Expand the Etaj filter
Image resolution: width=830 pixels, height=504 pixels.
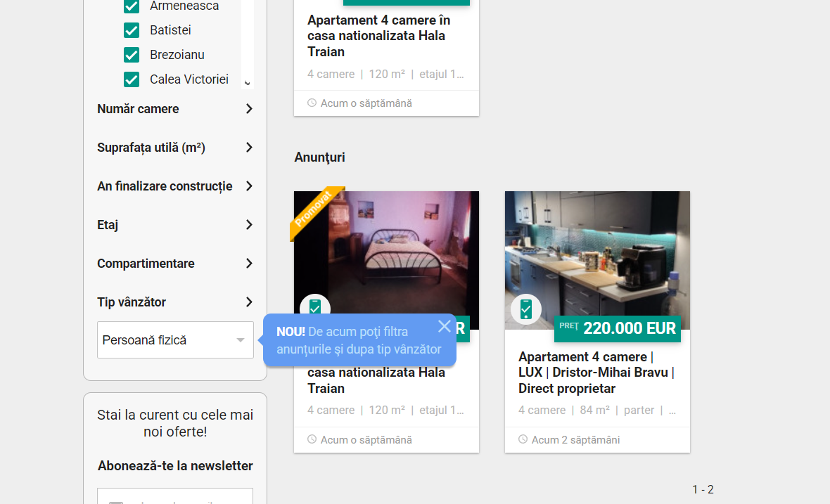click(175, 225)
